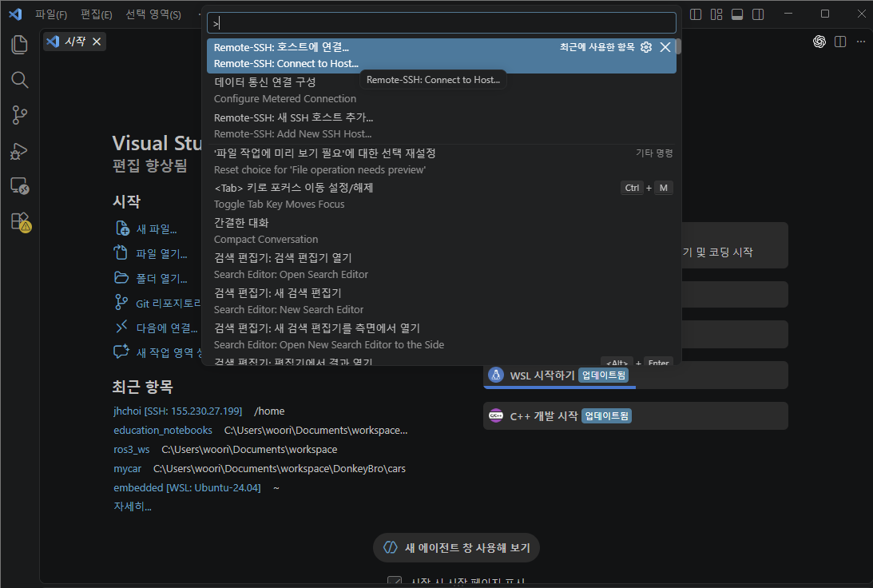Toggle panel layout icon in title bar
Screen dimensions: 873x588
[x=737, y=14]
